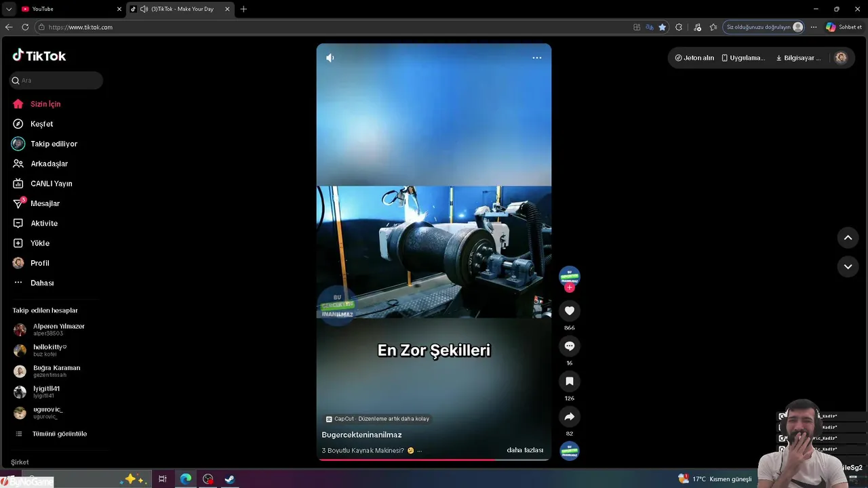Image resolution: width=868 pixels, height=488 pixels.
Task: Open the translate page icon
Action: [650, 27]
